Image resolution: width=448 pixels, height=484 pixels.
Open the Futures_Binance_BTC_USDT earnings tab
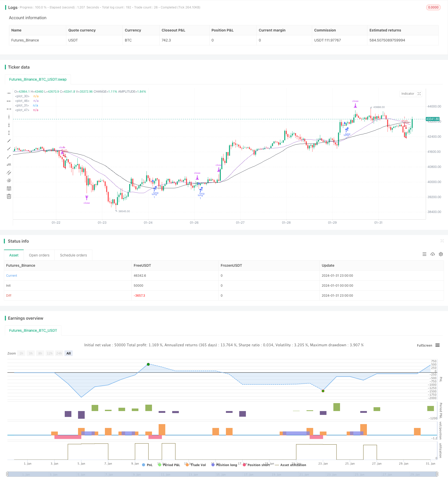tap(33, 330)
